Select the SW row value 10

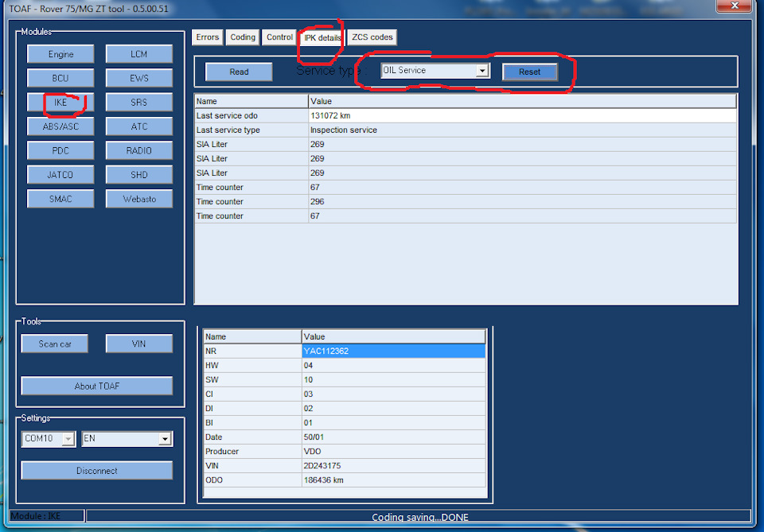click(x=394, y=379)
